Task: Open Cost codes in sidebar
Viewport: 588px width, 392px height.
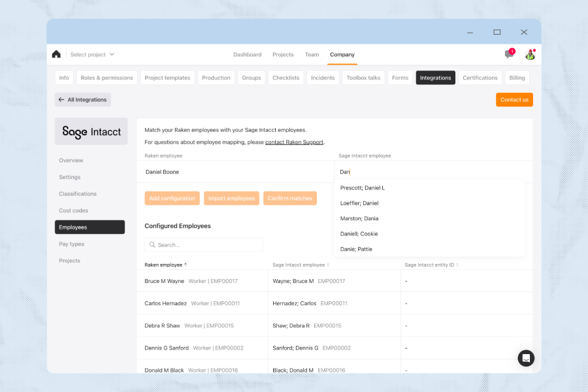Action: pos(73,210)
